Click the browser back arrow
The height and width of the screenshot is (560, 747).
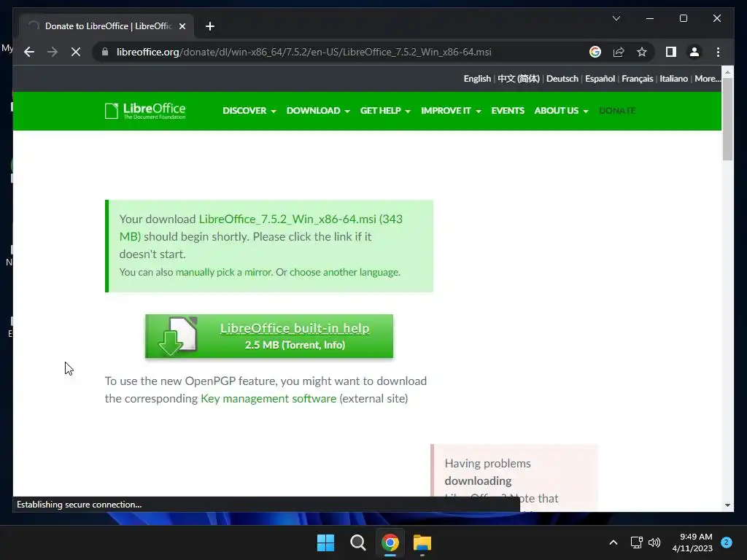[29, 52]
